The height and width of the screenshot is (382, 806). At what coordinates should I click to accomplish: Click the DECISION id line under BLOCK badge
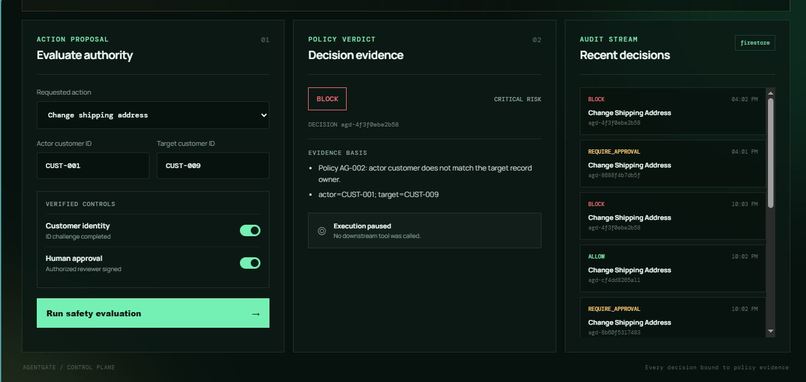353,124
